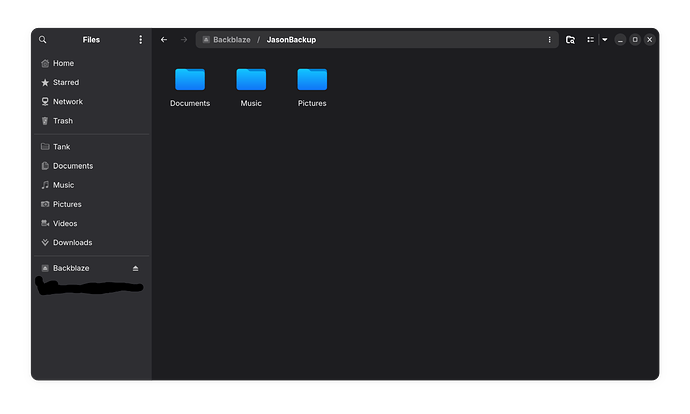This screenshot has width=690, height=414.
Task: Select Downloads in the sidebar
Action: coord(92,242)
